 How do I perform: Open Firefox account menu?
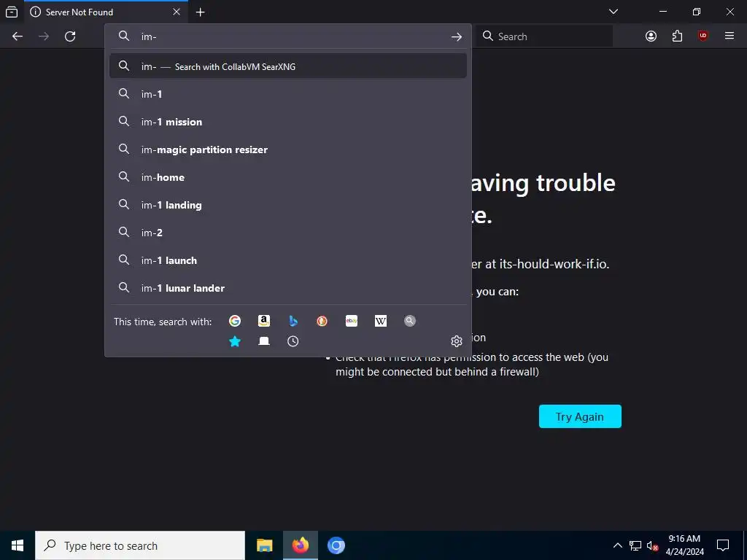point(651,36)
